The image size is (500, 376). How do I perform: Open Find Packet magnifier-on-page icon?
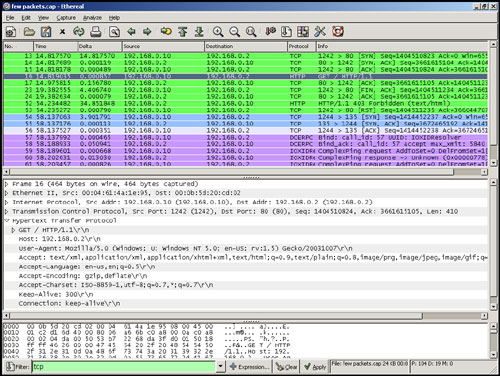[114, 32]
